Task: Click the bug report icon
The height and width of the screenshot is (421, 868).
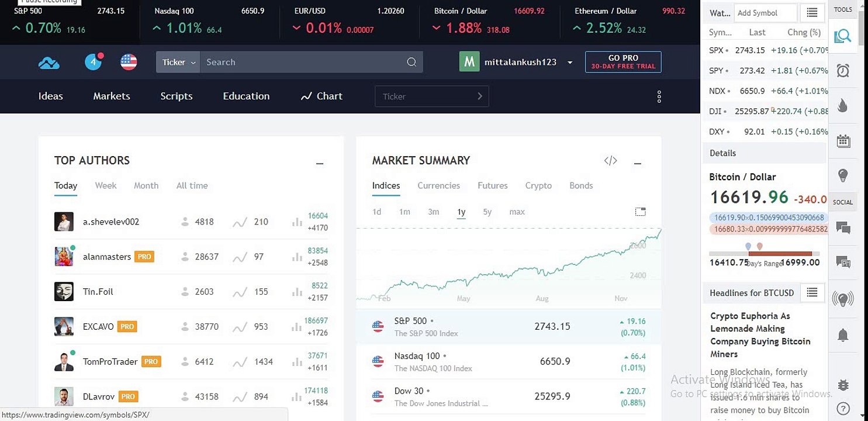Action: [843, 385]
